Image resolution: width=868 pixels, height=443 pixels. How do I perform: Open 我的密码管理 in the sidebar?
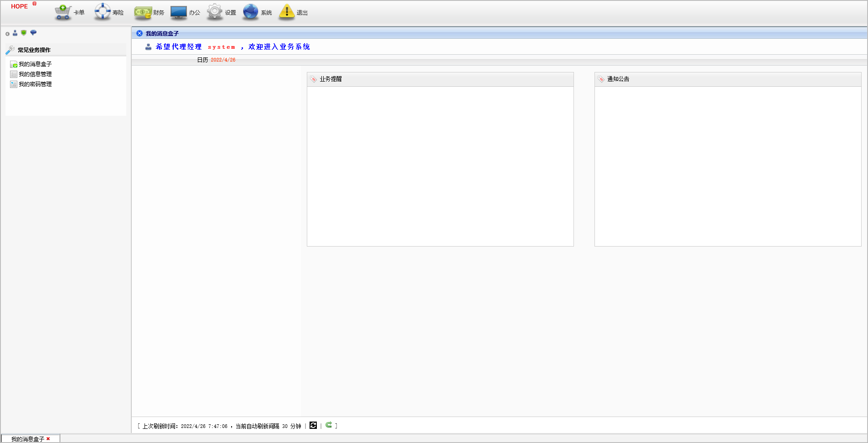35,84
